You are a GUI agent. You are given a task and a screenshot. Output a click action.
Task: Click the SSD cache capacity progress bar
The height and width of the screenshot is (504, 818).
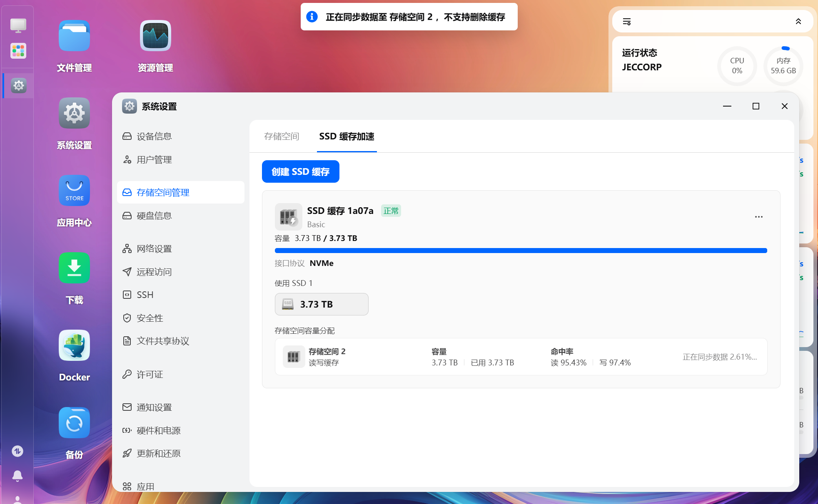click(x=521, y=251)
